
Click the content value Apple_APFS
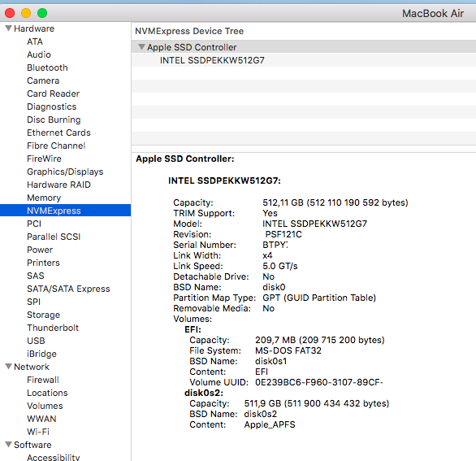[x=270, y=424]
